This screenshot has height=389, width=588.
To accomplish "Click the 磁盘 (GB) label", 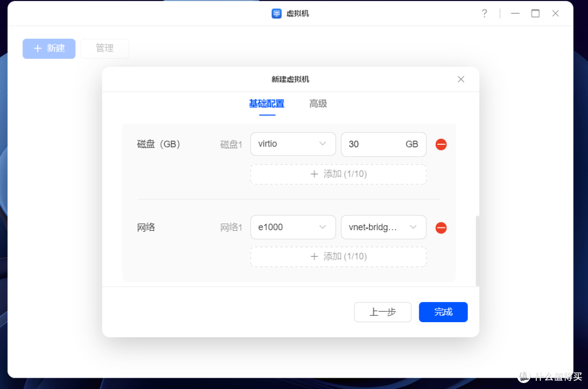I will [158, 144].
